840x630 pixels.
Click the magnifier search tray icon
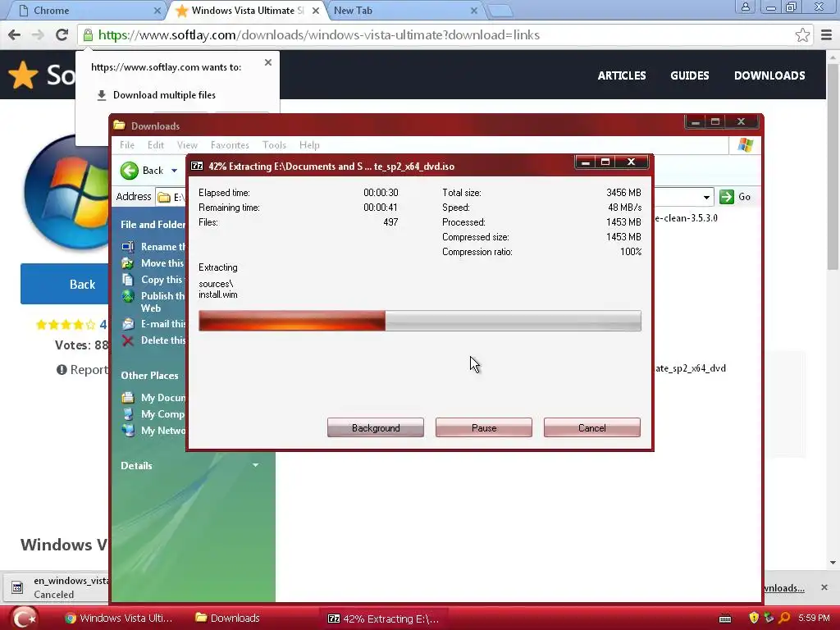pos(784,619)
